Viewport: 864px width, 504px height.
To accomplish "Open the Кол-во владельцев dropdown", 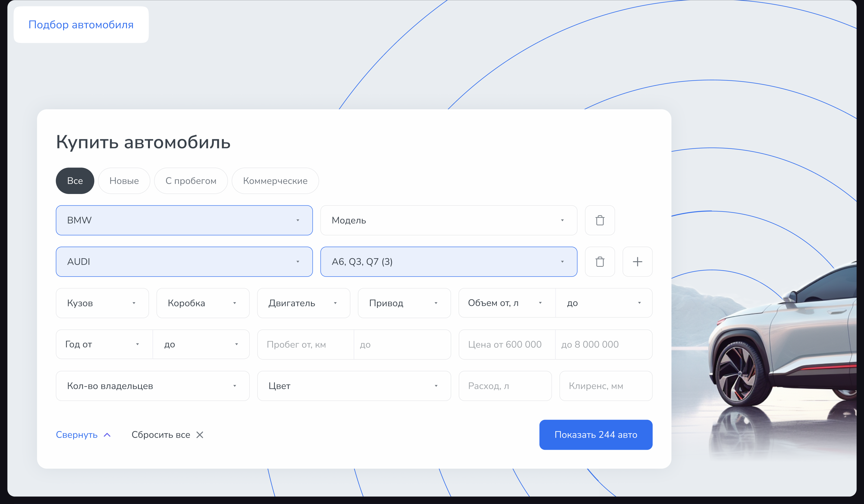I will (153, 386).
